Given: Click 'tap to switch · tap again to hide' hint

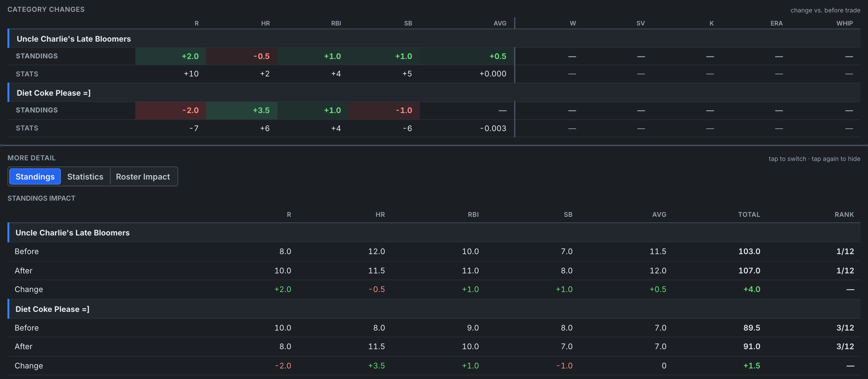Looking at the screenshot, I should [814, 158].
